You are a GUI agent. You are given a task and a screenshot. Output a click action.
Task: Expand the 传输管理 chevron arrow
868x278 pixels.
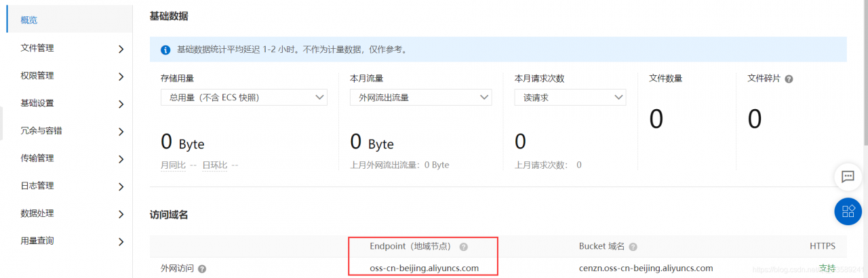point(121,159)
